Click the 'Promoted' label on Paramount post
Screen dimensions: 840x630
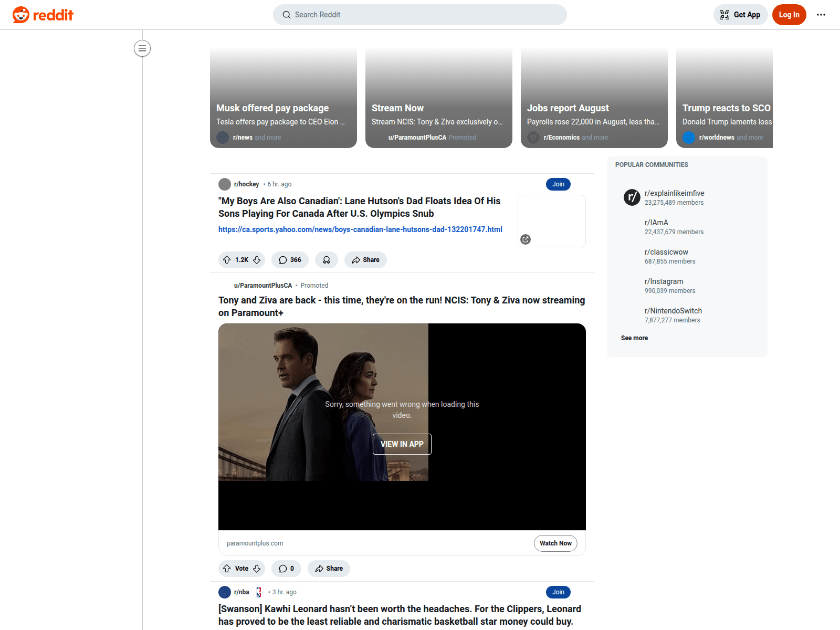tap(314, 286)
